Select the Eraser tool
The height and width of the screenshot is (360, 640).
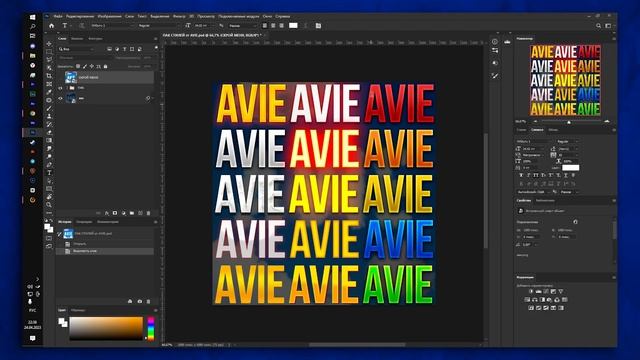[x=49, y=132]
